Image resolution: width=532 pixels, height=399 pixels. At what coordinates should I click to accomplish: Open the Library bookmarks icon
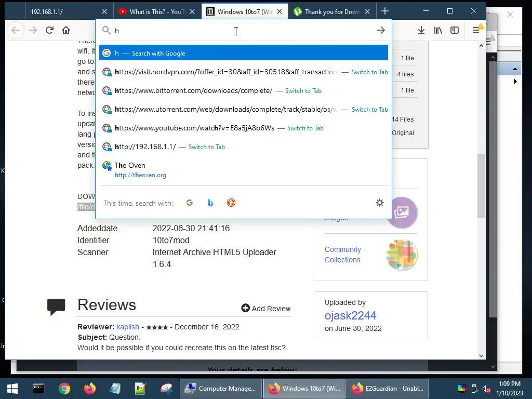click(x=437, y=30)
